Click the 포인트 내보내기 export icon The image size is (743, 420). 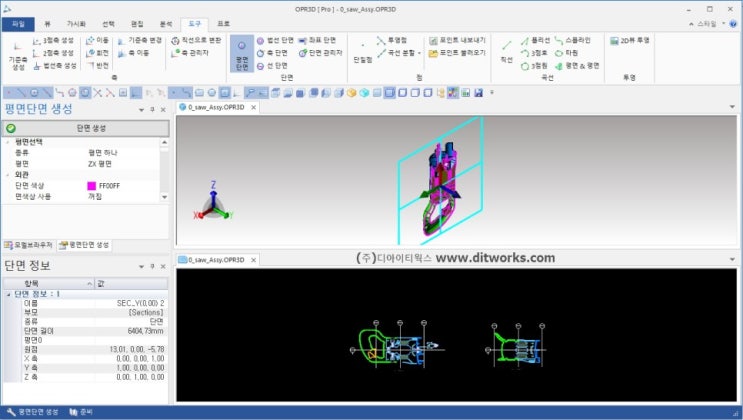459,40
